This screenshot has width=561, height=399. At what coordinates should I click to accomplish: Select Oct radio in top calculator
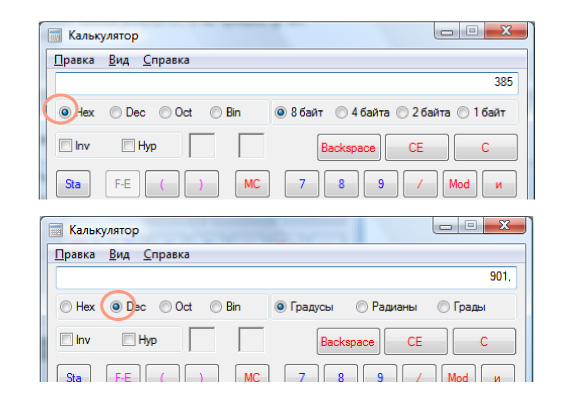pos(165,112)
